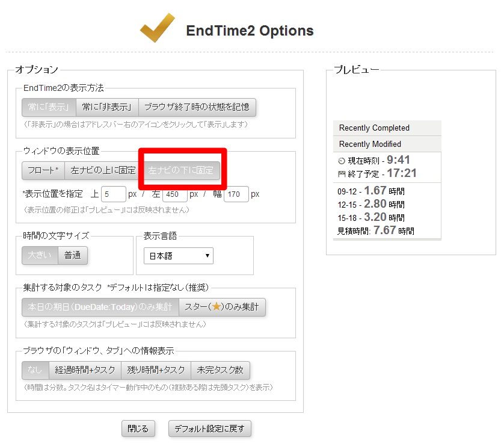The image size is (504, 443).
Task: Select なし for tab information display
Action: click(x=35, y=370)
